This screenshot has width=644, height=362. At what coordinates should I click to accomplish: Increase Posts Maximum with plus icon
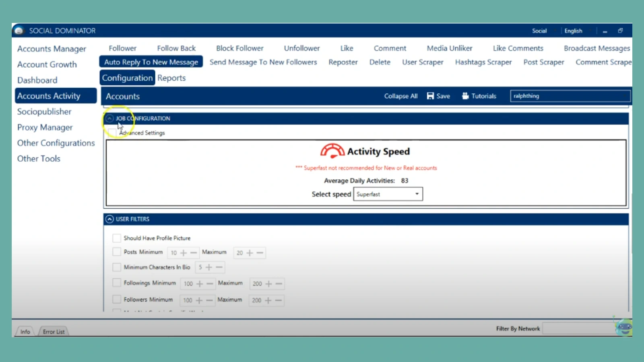coord(250,253)
